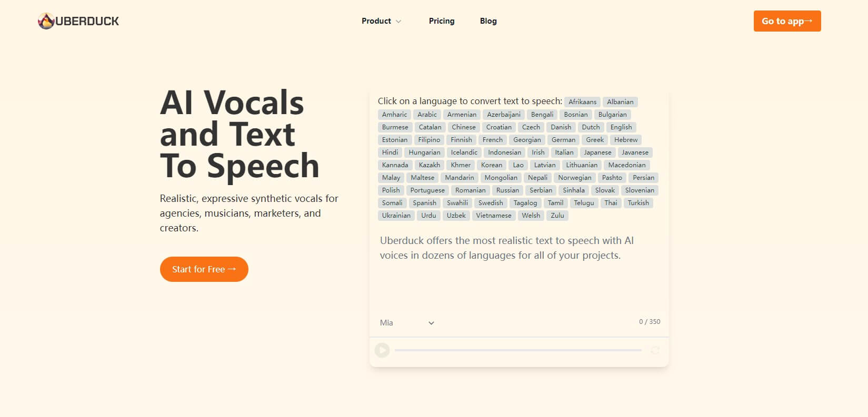The image size is (868, 417).
Task: Play the generated speech audio
Action: click(382, 350)
